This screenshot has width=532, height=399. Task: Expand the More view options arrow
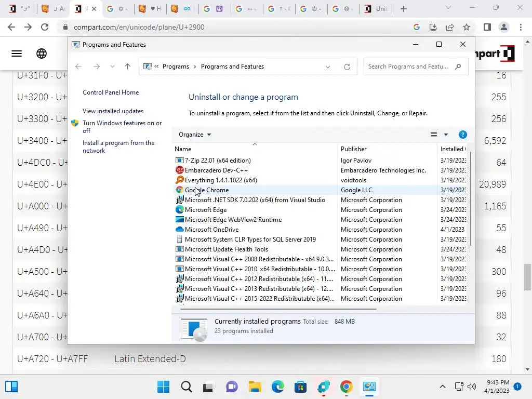[446, 135]
